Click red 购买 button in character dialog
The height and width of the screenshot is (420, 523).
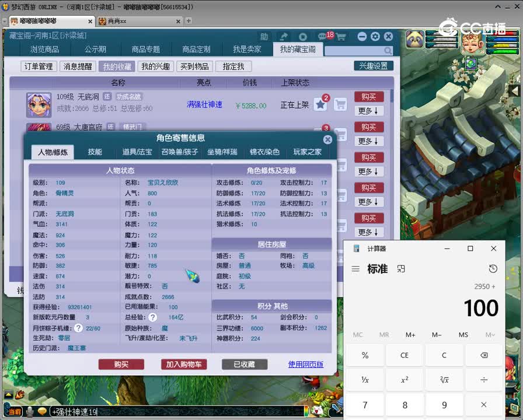pyautogui.click(x=121, y=365)
